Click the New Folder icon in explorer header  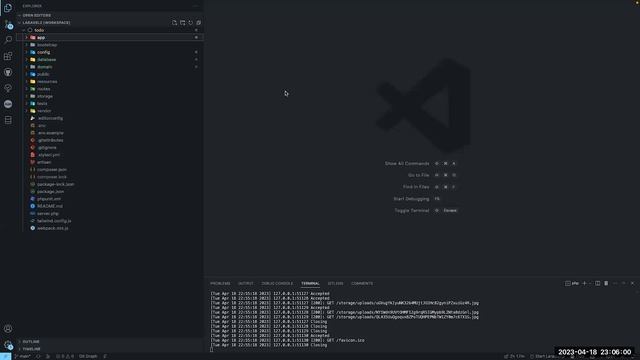click(x=182, y=23)
